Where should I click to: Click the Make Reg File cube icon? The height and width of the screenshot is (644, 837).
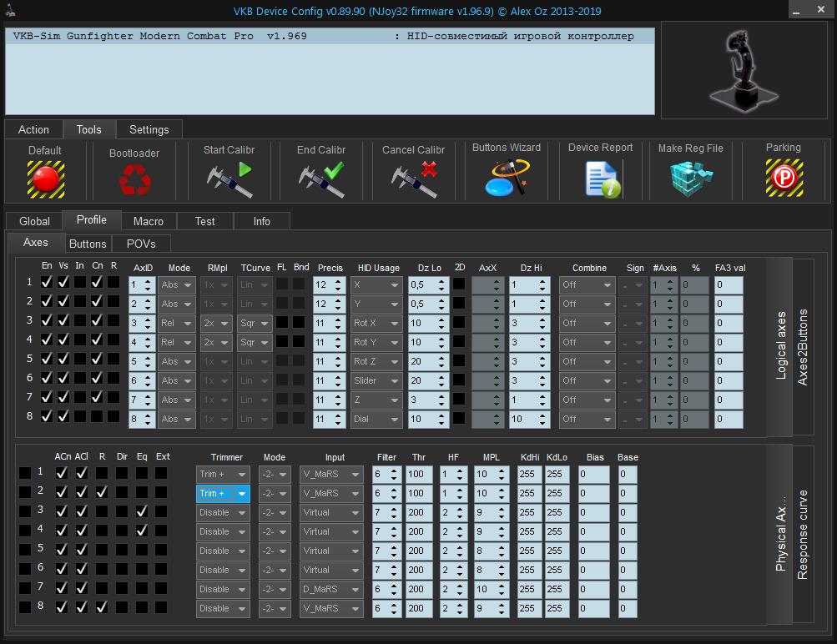691,179
